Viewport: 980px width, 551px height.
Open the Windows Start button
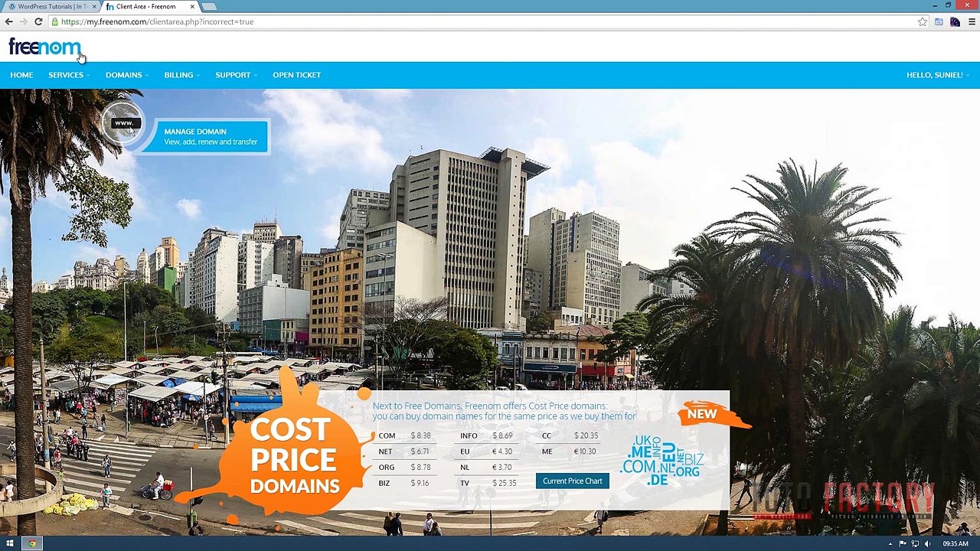10,543
